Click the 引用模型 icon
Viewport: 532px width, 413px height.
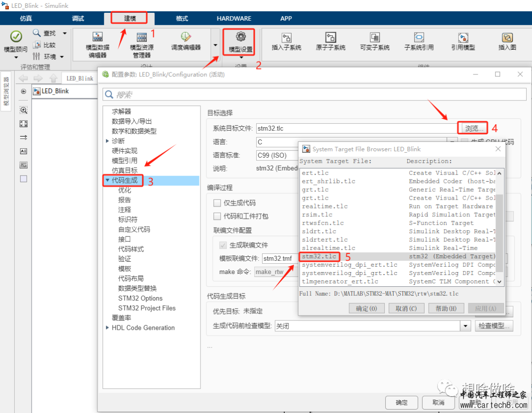pyautogui.click(x=463, y=37)
